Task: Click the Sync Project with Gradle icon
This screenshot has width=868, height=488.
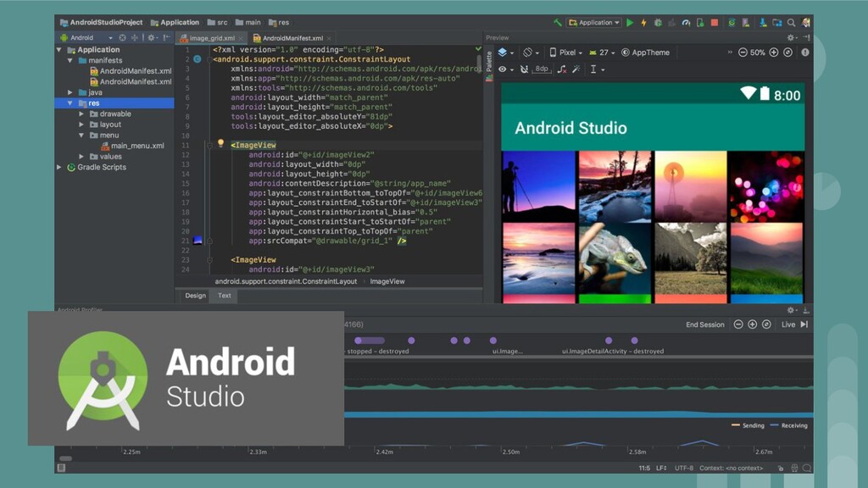Action: coord(732,23)
